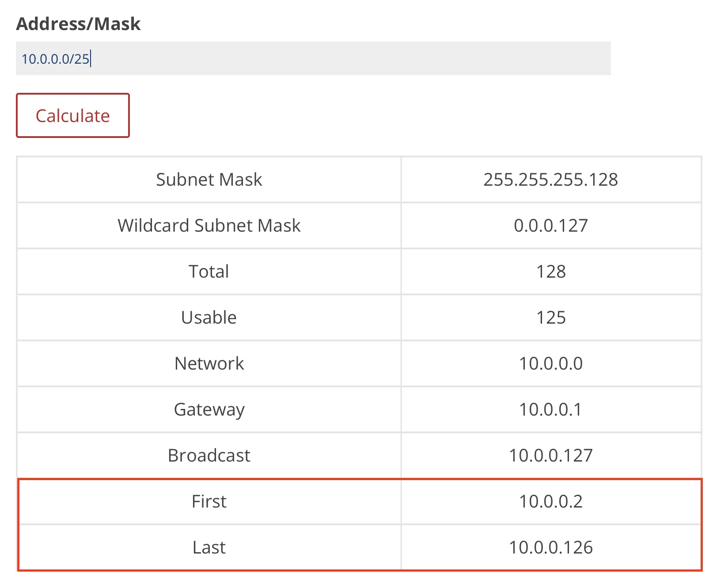Click the Total row label
This screenshot has height=588, width=728.
click(209, 271)
